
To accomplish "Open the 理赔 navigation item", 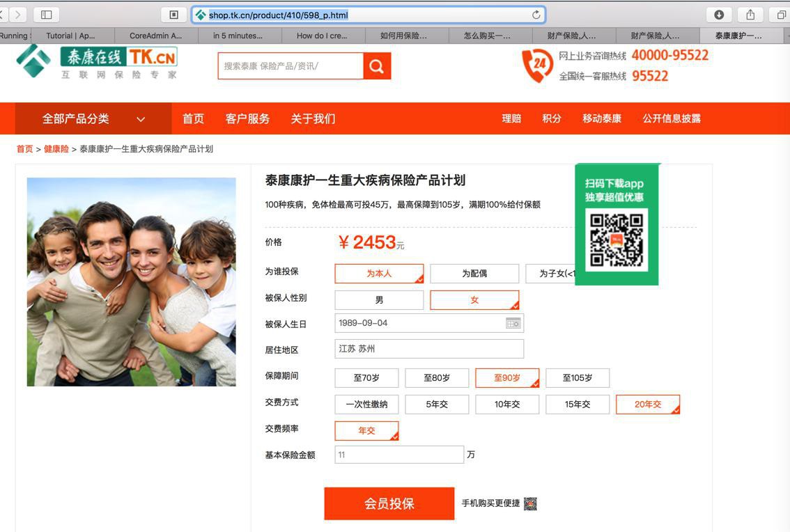I will [511, 118].
